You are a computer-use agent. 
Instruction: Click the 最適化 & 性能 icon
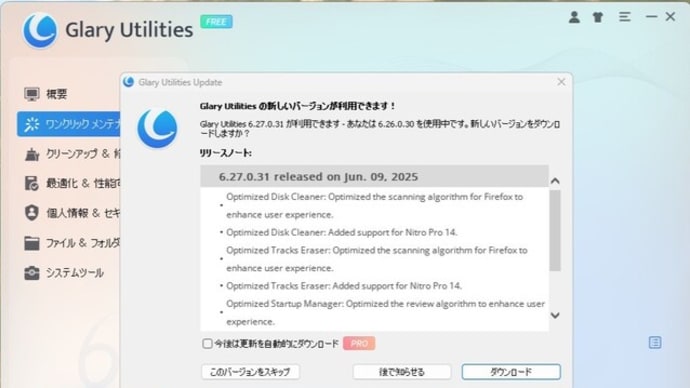[32, 183]
